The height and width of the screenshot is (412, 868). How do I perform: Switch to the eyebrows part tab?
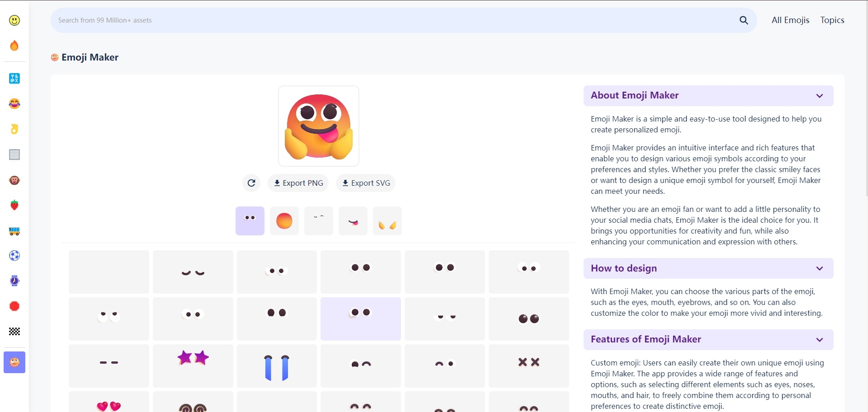coord(319,221)
